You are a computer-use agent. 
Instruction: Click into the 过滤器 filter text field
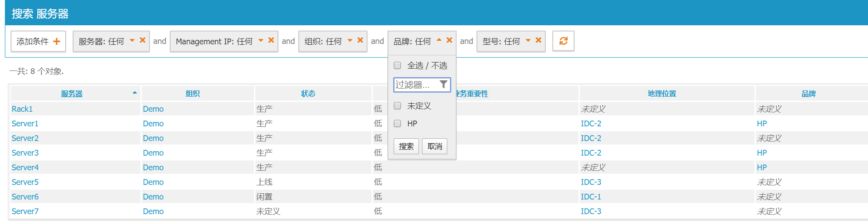pos(415,85)
